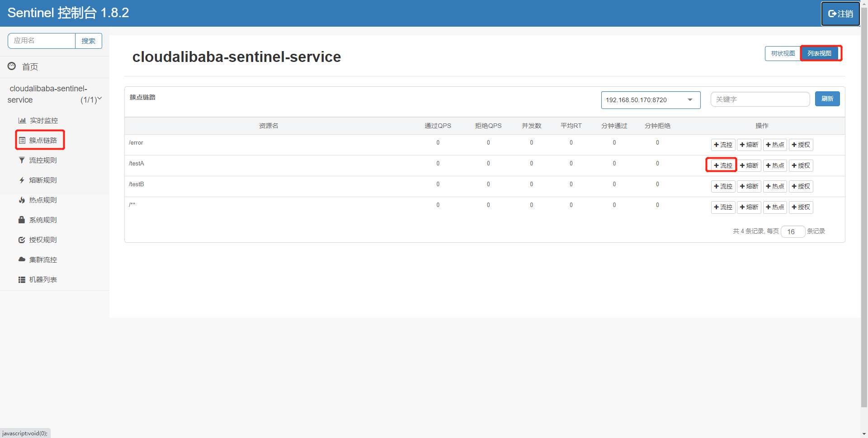
Task: Click the 簇点链路 list icon
Action: [22, 140]
